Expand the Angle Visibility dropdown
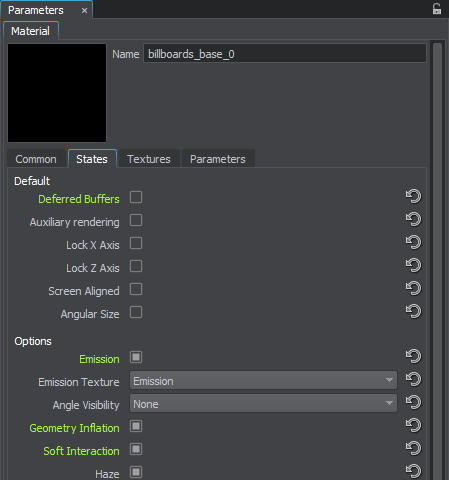Viewport: 449px width, 480px height. pyautogui.click(x=263, y=403)
